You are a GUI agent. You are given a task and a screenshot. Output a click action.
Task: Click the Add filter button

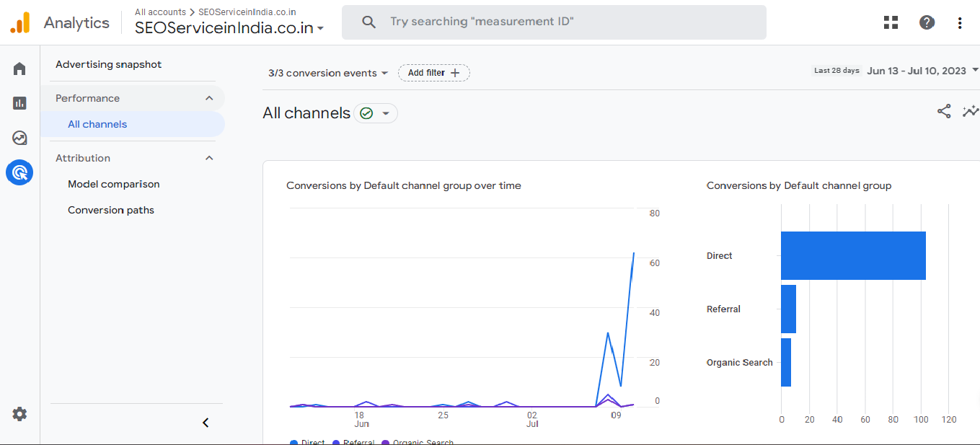coord(433,73)
